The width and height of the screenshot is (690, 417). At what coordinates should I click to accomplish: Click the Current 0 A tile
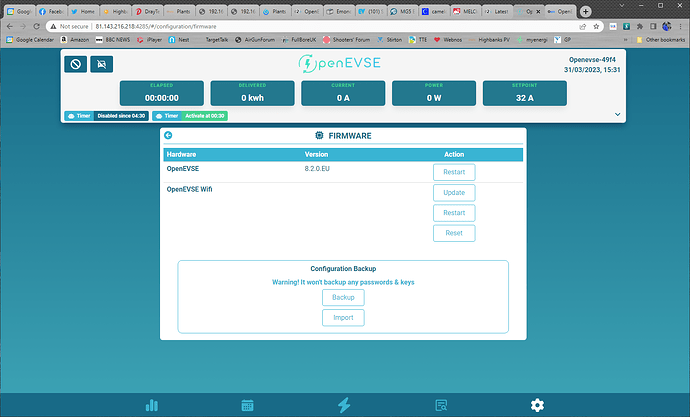tap(343, 93)
